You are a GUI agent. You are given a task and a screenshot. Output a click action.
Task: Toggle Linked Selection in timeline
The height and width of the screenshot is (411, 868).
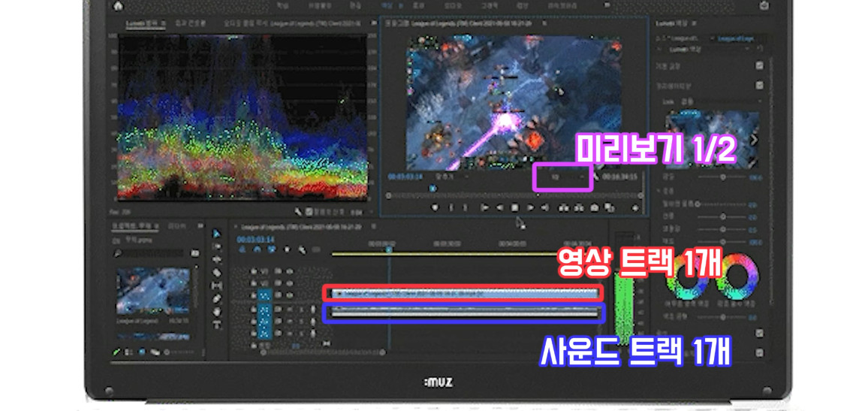click(272, 249)
